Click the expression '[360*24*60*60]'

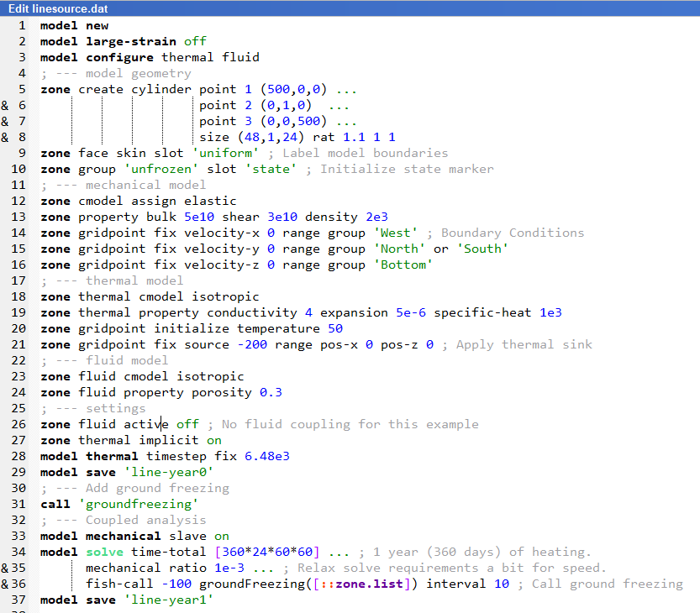point(267,553)
